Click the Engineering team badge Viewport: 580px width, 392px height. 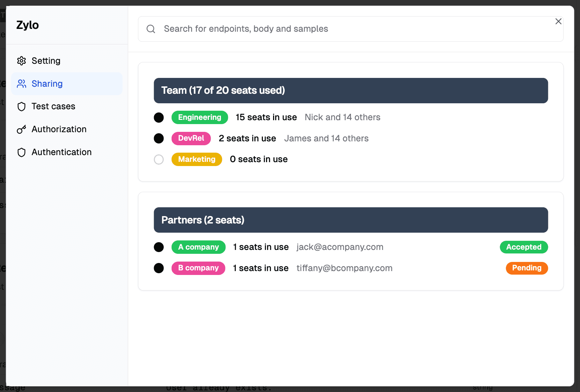coord(199,117)
